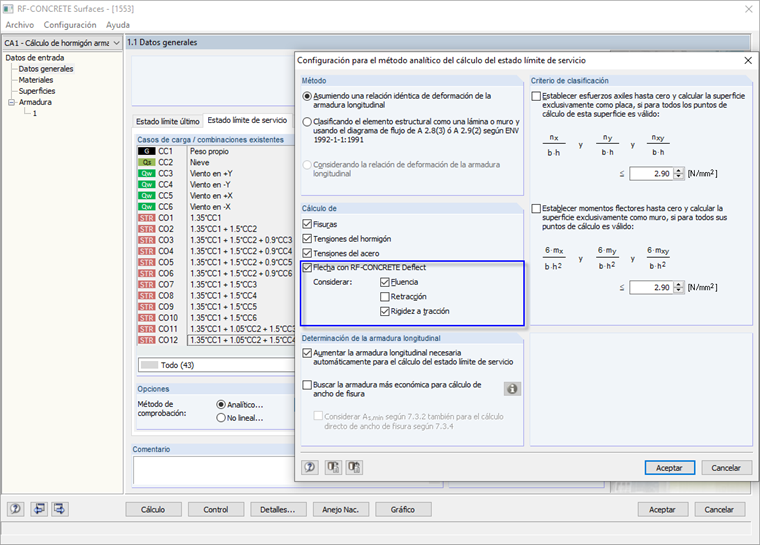
Task: Select Materiales in the tree
Action: (36, 80)
